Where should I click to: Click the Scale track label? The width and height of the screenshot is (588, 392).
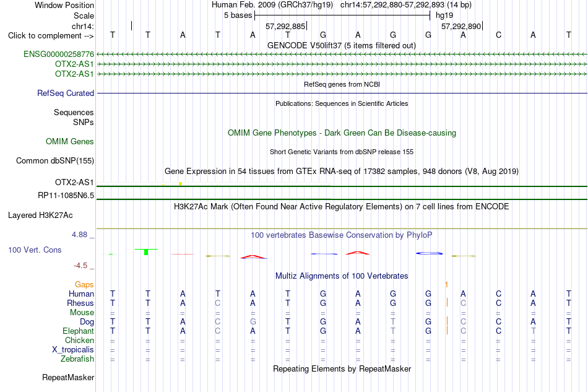pyautogui.click(x=84, y=15)
